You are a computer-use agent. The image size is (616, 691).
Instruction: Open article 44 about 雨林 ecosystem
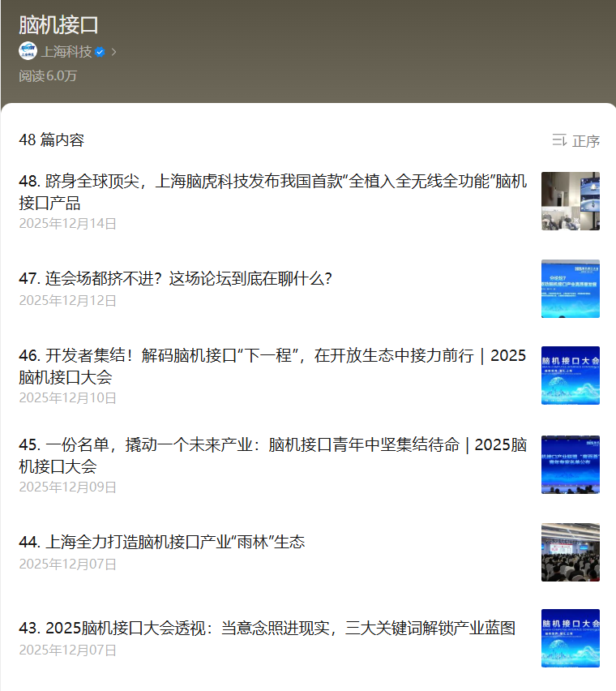click(x=162, y=542)
